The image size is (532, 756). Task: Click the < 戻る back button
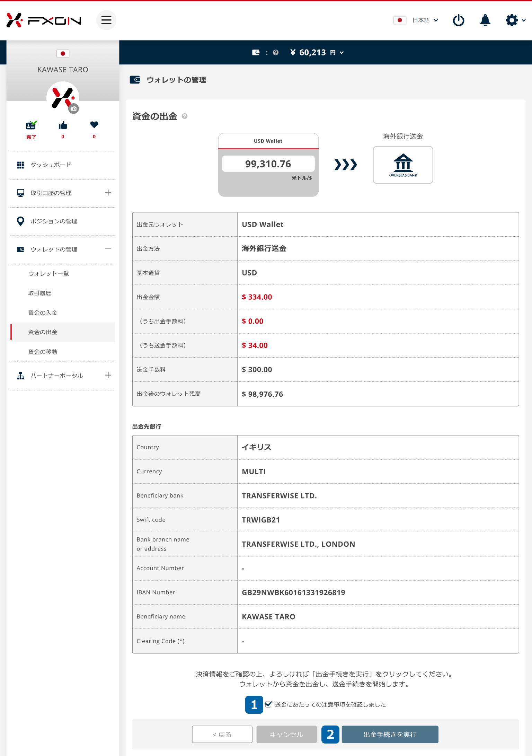pos(222,735)
